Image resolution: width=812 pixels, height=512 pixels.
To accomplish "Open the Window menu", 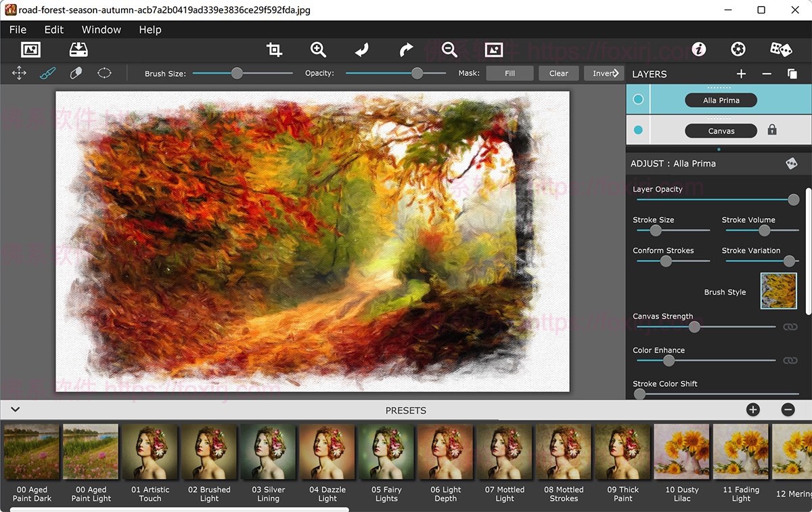I will coord(101,29).
